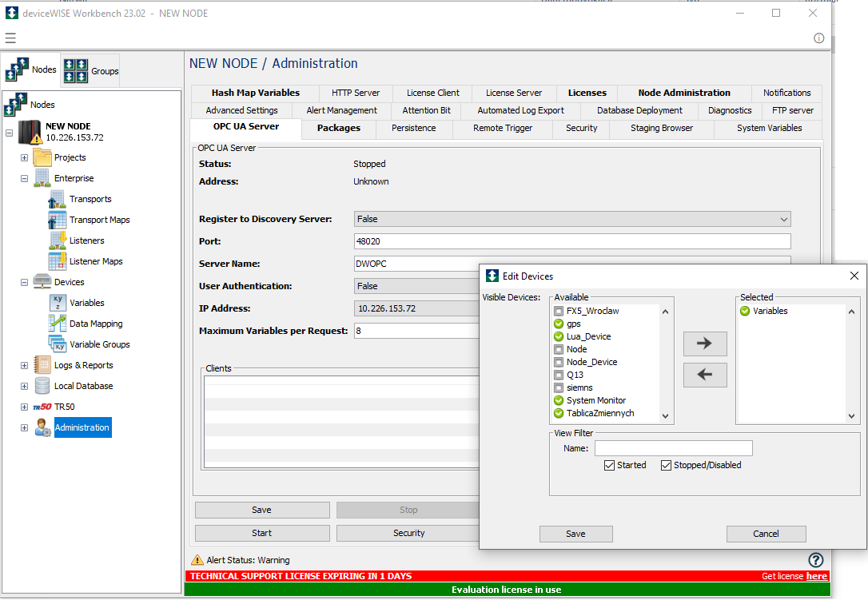Expand the Administration tree node
This screenshot has height=600, width=868.
[x=24, y=428]
